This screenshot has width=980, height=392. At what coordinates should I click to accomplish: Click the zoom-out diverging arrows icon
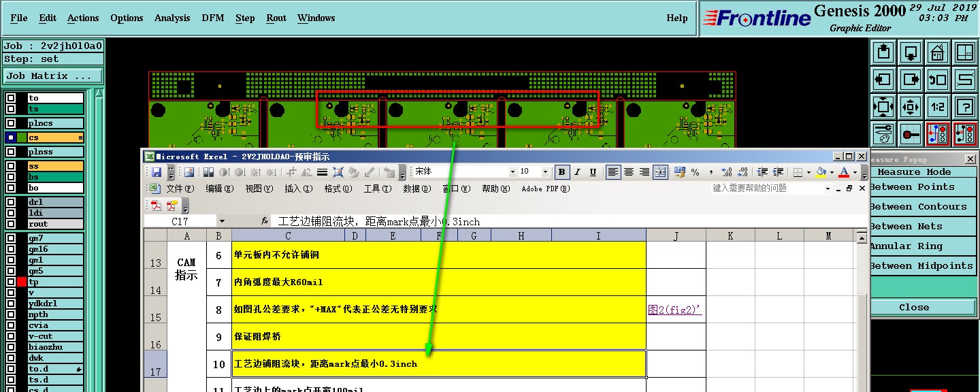[x=911, y=106]
